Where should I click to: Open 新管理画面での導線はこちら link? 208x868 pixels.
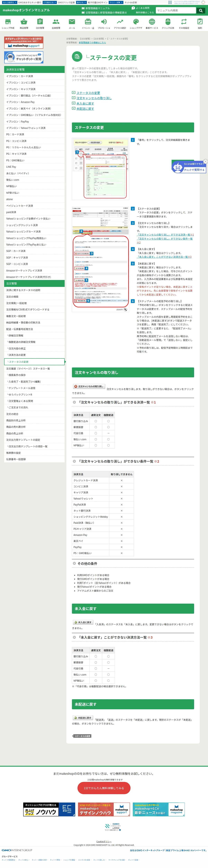coord(92,43)
